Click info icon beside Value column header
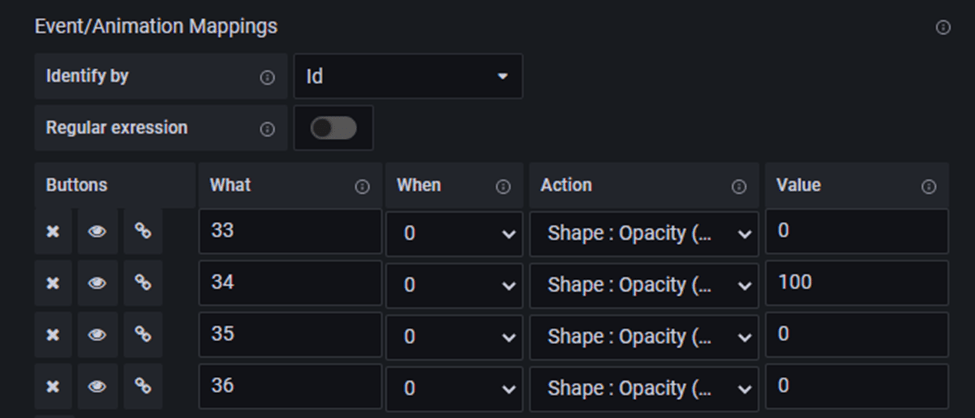Viewport: 975px width, 418px height. tap(928, 186)
